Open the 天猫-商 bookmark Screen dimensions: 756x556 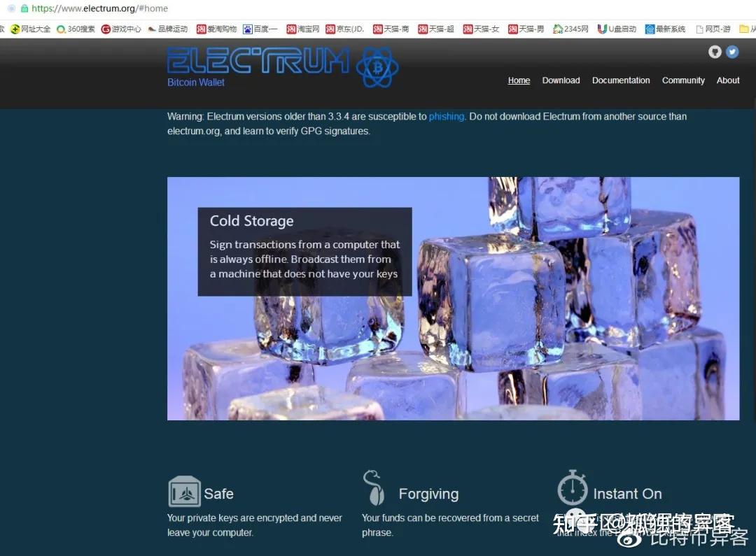[391, 29]
